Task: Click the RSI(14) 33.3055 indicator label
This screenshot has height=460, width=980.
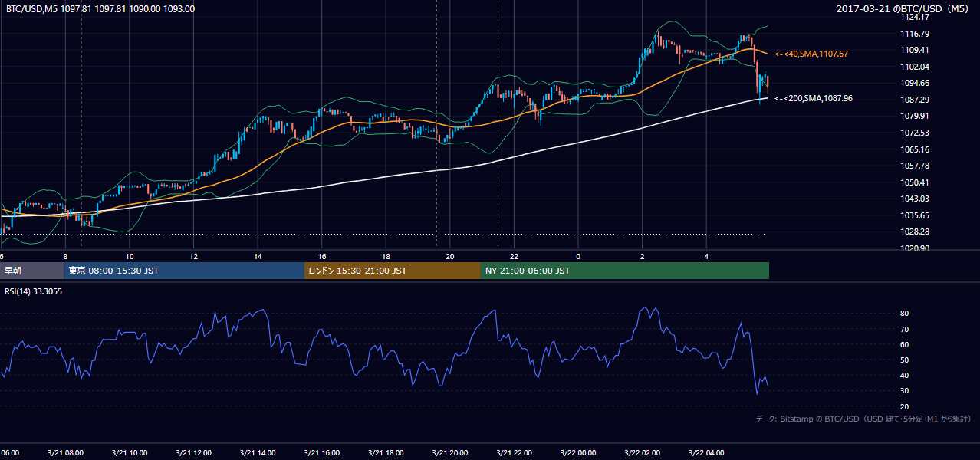Action: (x=34, y=292)
